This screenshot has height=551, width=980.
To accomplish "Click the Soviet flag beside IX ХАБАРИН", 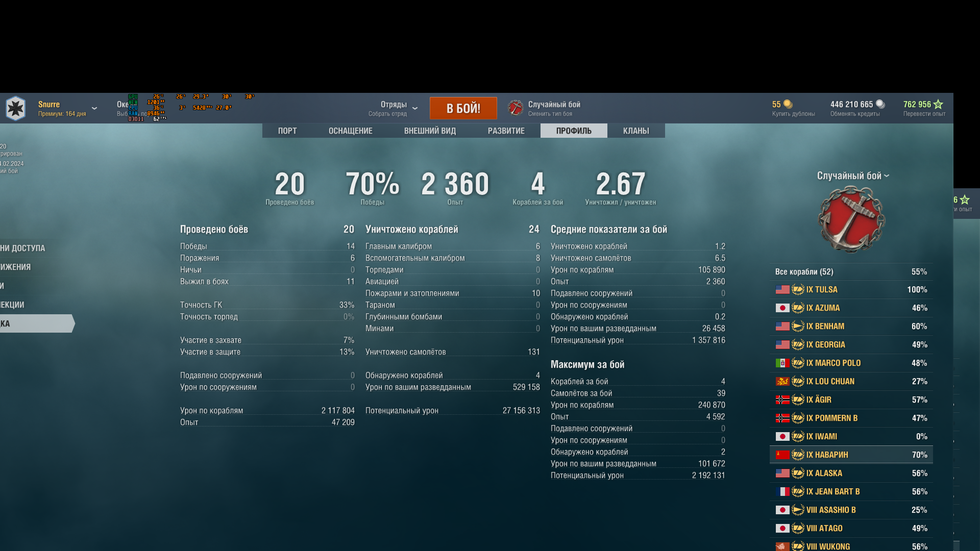I will point(782,455).
